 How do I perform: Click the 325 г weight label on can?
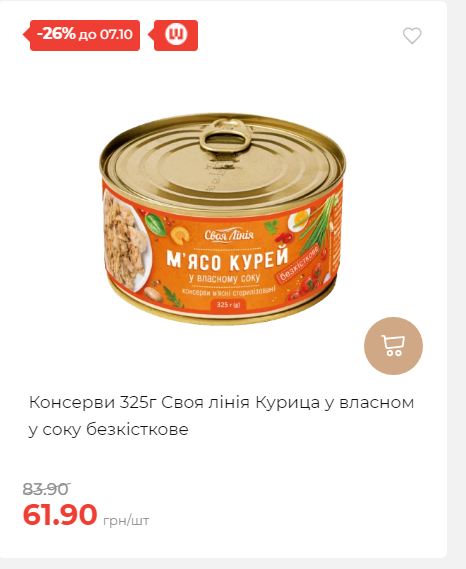click(x=228, y=304)
